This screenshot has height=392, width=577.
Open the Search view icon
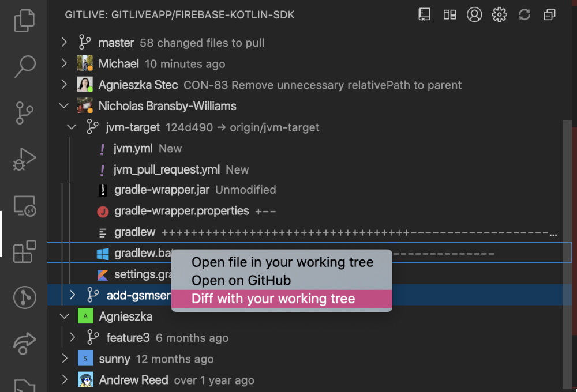(24, 65)
